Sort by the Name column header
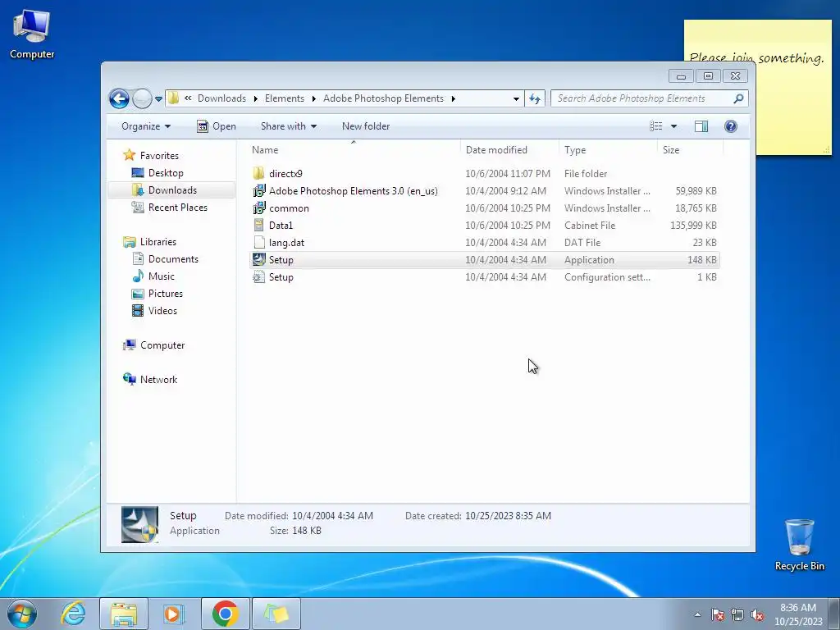Image resolution: width=840 pixels, height=630 pixels. point(354,150)
